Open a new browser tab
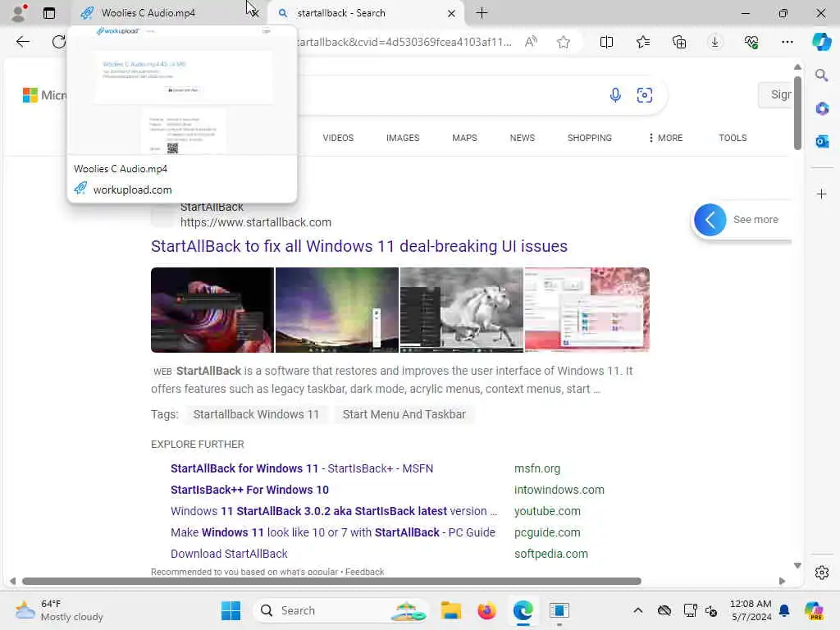Image resolution: width=840 pixels, height=630 pixels. click(482, 13)
